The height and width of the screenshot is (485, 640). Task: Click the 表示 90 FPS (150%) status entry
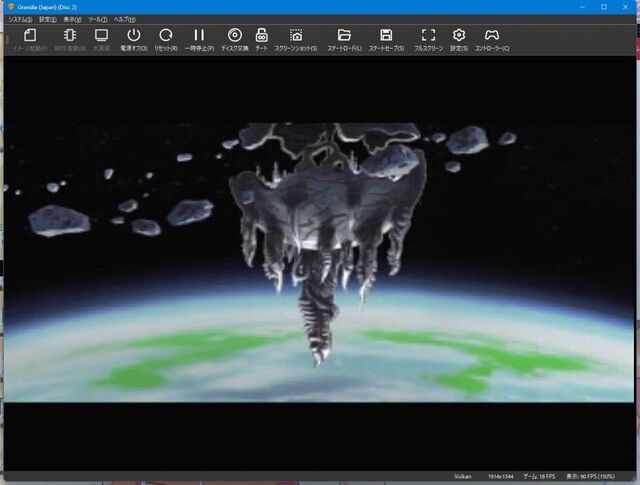590,476
